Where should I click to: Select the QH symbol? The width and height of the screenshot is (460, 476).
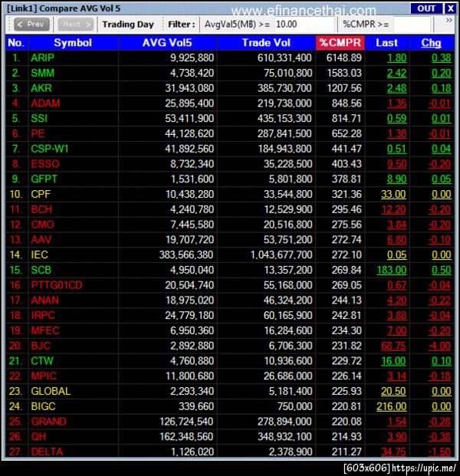pos(38,437)
